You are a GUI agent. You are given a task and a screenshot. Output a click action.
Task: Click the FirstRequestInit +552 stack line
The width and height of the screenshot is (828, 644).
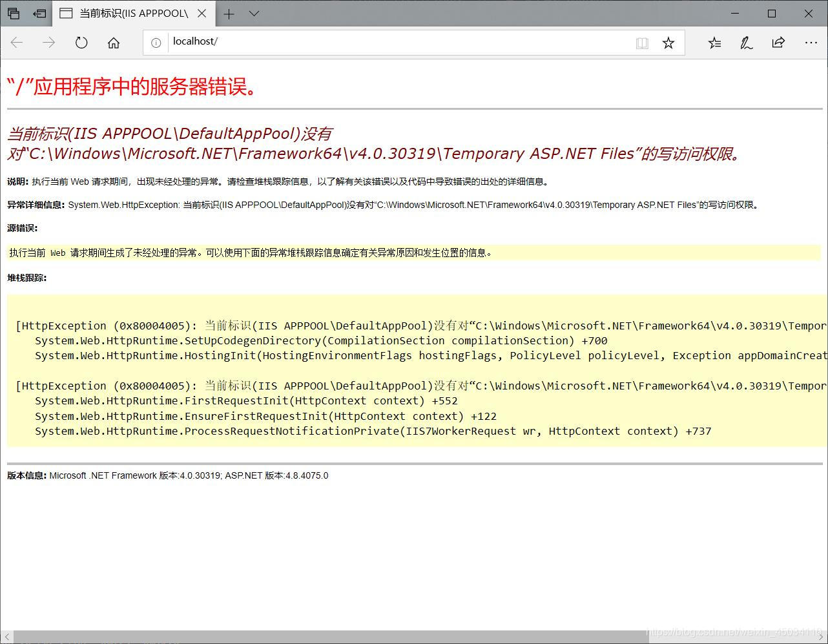pyautogui.click(x=246, y=401)
